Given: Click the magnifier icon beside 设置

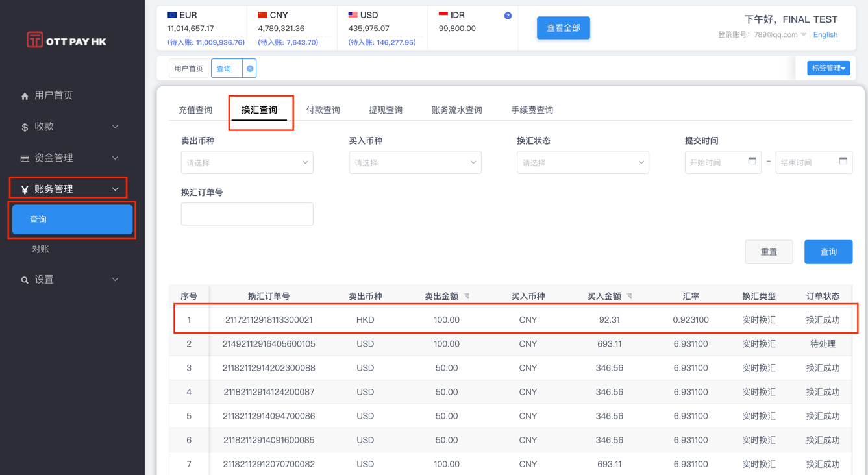Looking at the screenshot, I should tap(25, 280).
